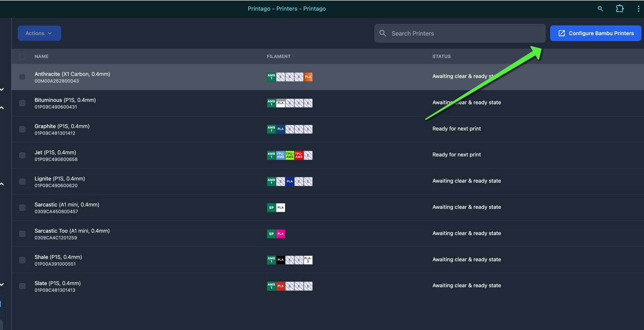This screenshot has width=644, height=330.
Task: Click the STATUS column header
Action: tap(441, 56)
